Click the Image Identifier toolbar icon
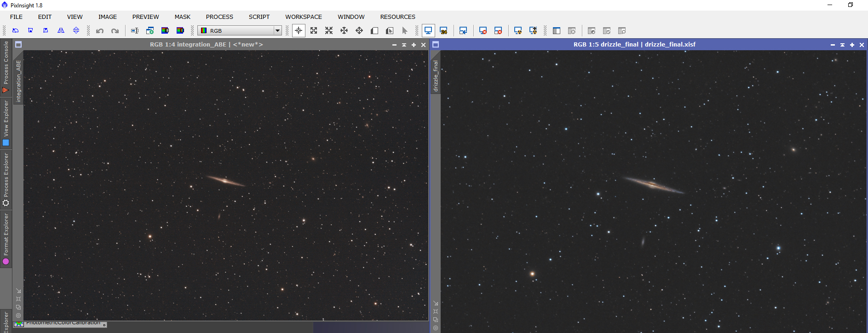The image size is (868, 333). click(x=135, y=31)
